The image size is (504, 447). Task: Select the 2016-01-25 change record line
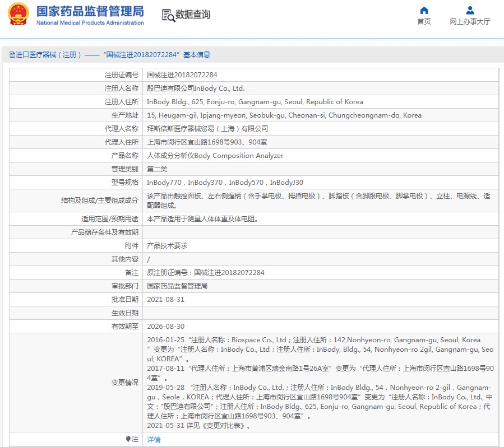click(x=320, y=350)
